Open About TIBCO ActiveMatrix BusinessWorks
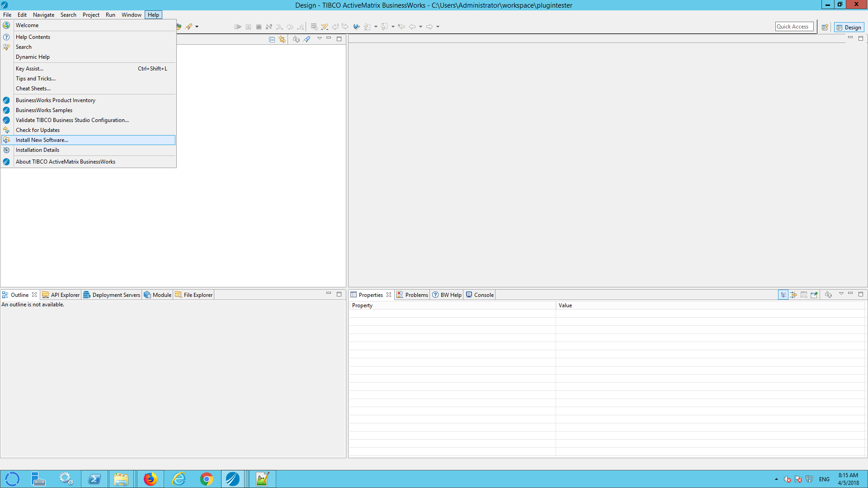 [89, 162]
